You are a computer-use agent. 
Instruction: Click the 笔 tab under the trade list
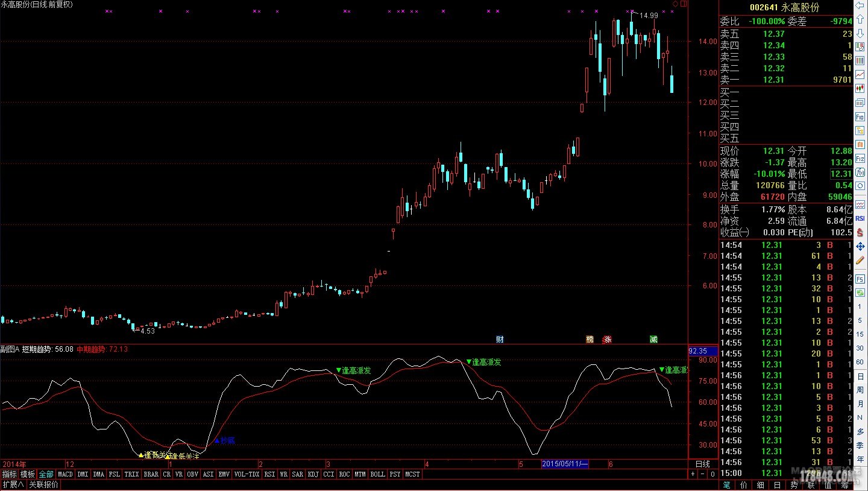click(727, 484)
